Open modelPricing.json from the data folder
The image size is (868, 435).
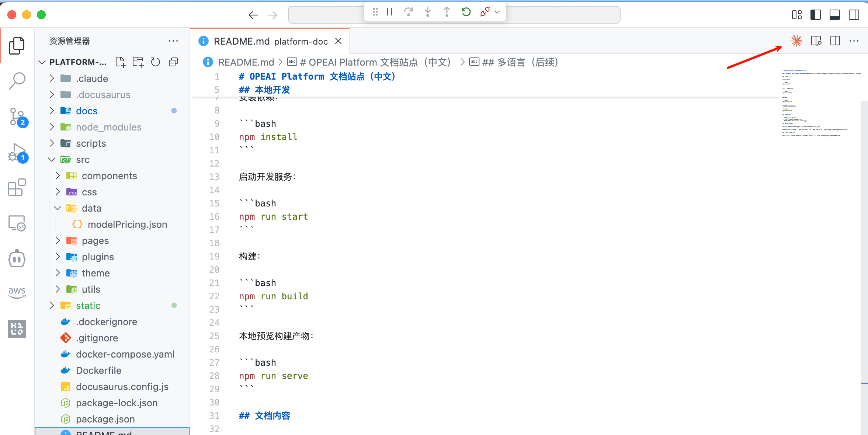127,224
